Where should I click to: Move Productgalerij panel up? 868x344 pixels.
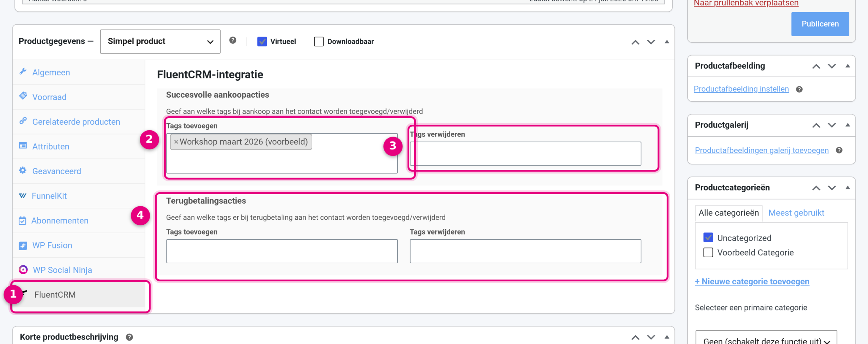click(x=816, y=125)
